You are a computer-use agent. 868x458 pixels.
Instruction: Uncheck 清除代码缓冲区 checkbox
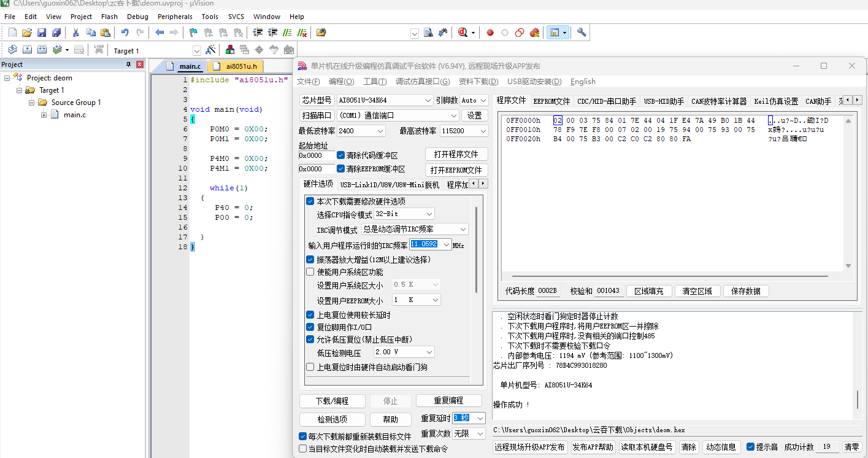coord(341,155)
